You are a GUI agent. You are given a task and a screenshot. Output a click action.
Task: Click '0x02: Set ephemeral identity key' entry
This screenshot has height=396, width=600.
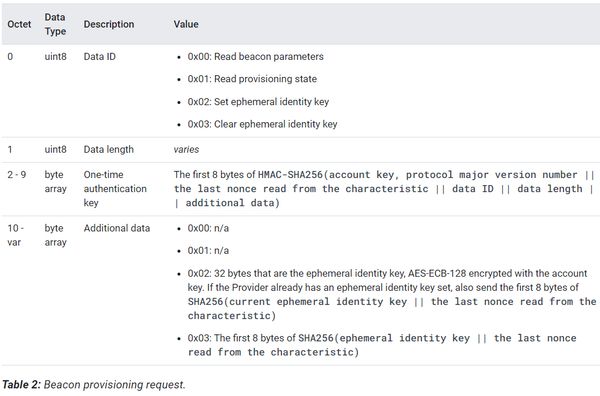point(258,102)
